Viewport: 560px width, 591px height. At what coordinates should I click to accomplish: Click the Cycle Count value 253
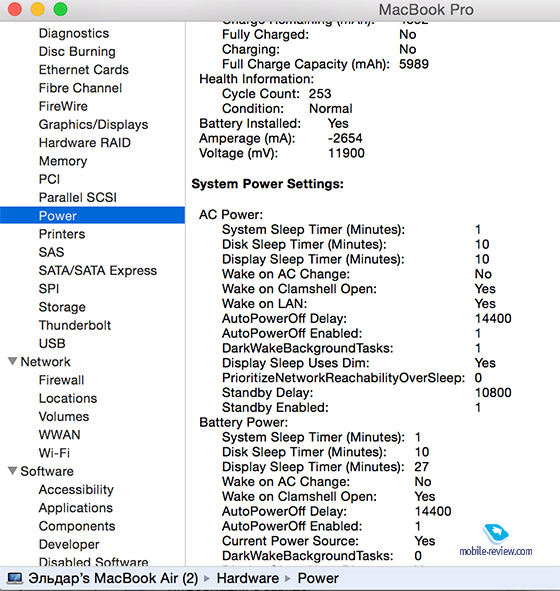[x=320, y=93]
